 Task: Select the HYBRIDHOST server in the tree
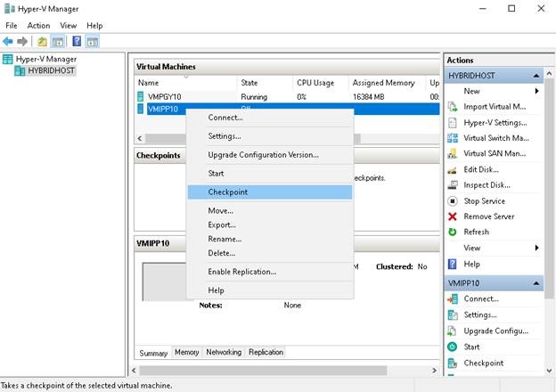click(x=51, y=70)
